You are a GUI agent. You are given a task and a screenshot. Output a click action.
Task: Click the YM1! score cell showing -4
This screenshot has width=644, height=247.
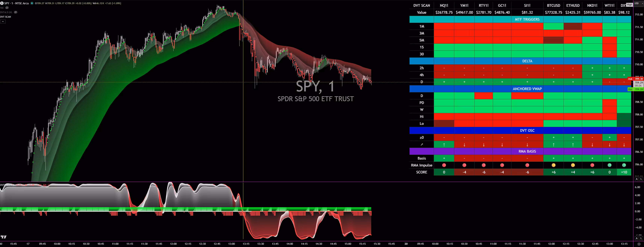[x=464, y=172]
